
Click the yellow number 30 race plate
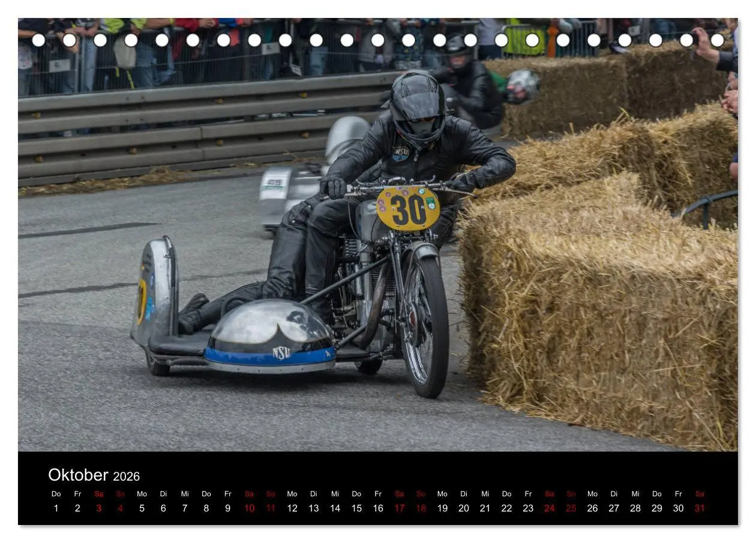tap(408, 209)
